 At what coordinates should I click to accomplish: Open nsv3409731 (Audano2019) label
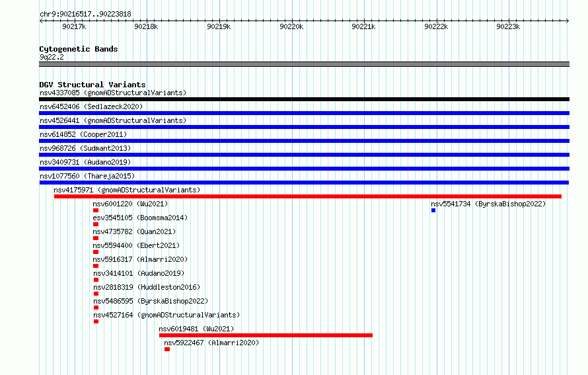pyautogui.click(x=85, y=162)
